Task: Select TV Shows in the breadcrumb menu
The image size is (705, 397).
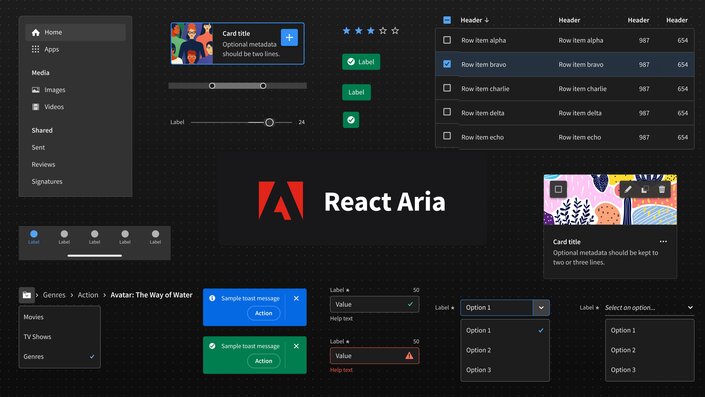Action: click(x=59, y=337)
